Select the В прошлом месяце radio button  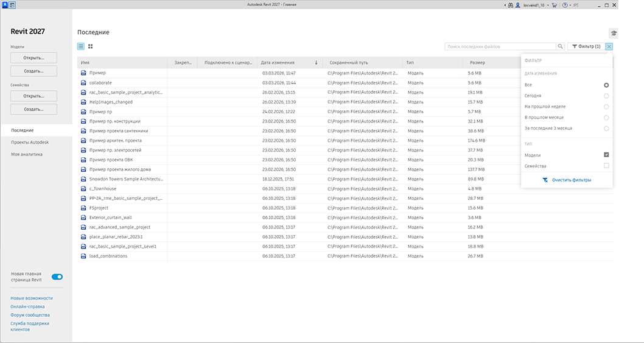pos(606,118)
